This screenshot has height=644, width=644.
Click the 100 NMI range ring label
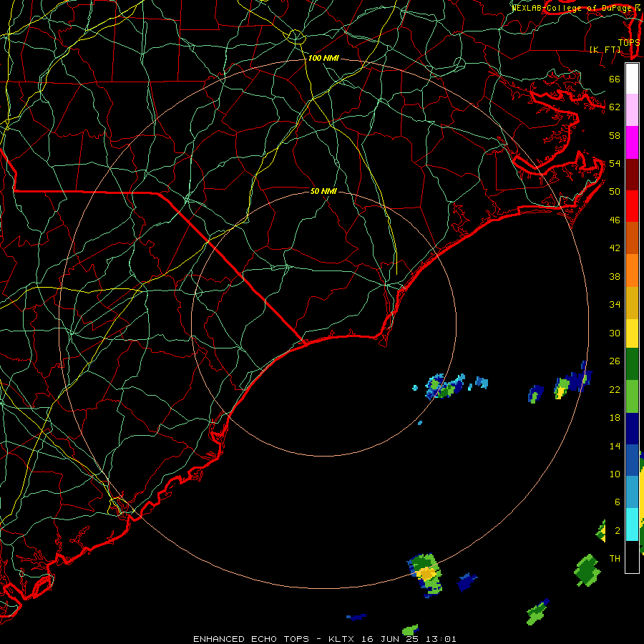pos(323,59)
